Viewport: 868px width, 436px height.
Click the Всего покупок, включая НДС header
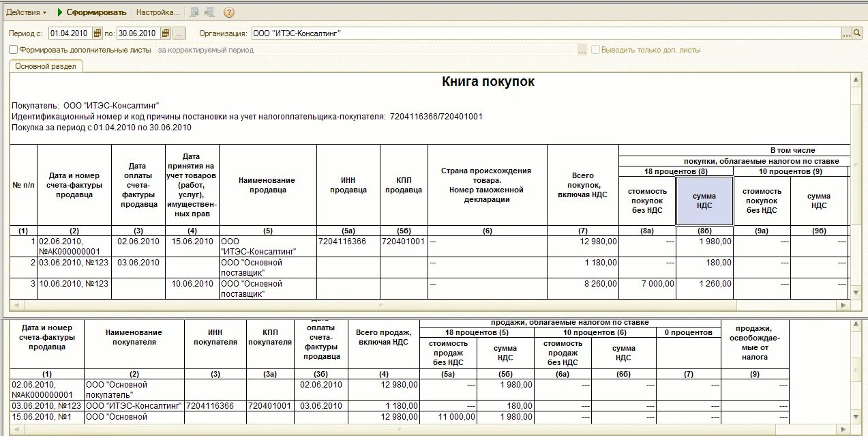(x=583, y=185)
